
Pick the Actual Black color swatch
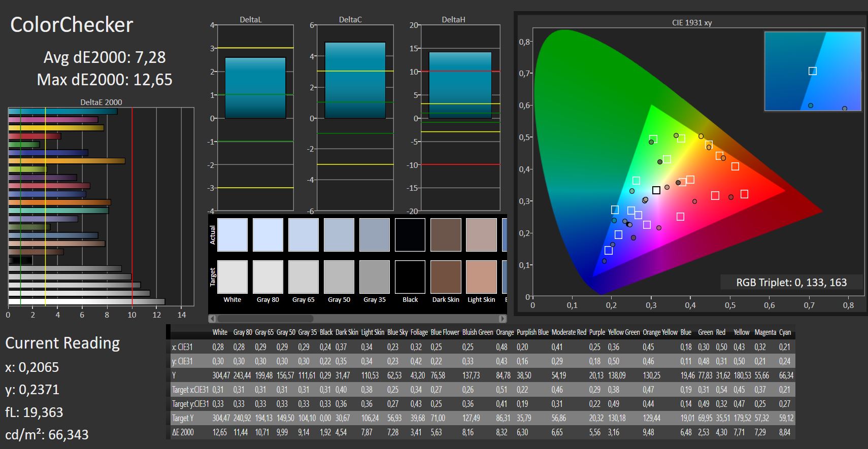410,235
